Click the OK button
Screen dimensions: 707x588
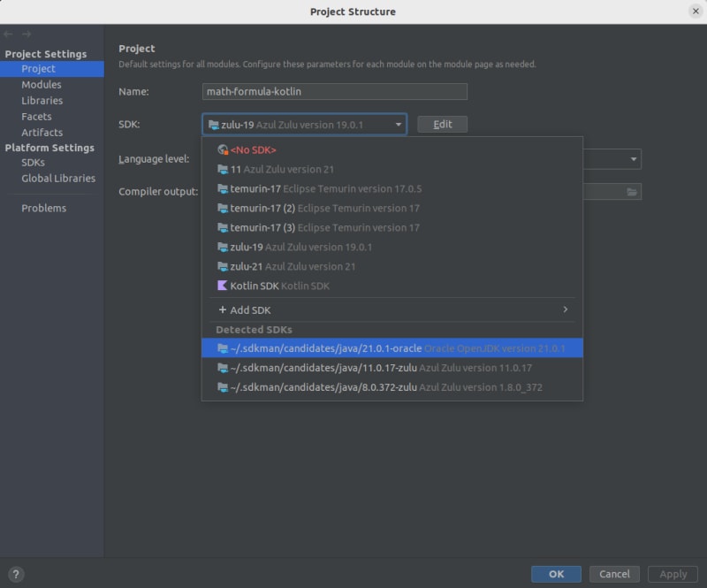[x=556, y=574]
